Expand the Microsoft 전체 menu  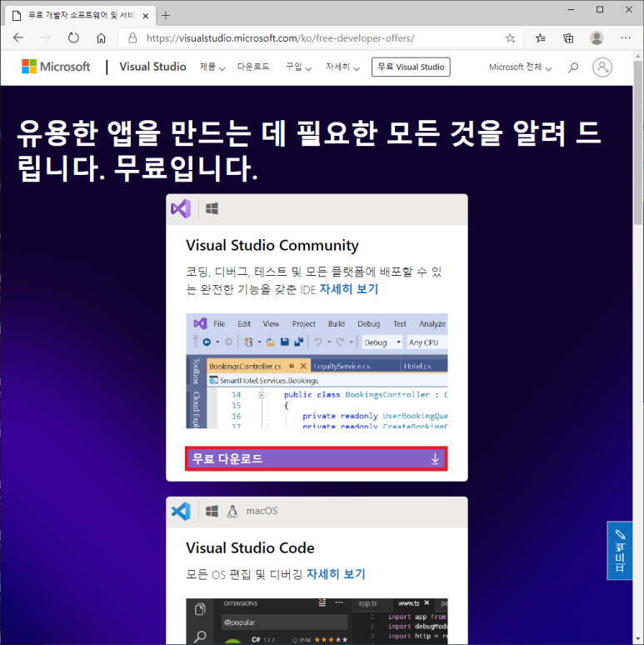coord(520,67)
